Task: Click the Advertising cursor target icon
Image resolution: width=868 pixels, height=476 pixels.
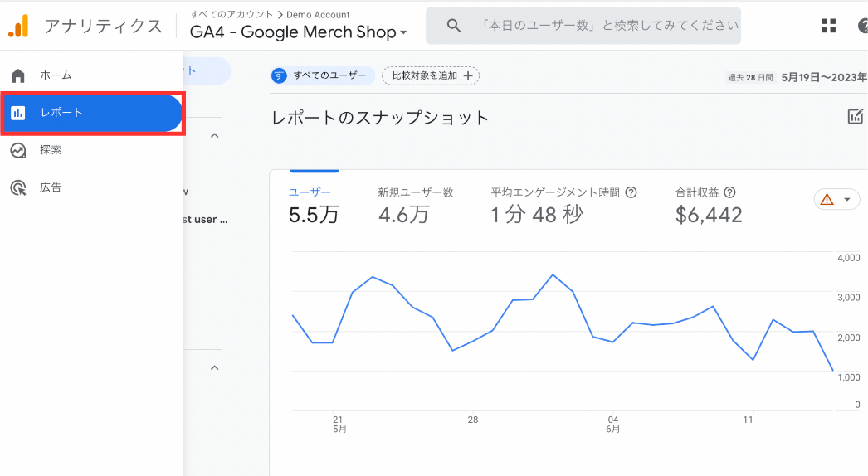Action: [18, 188]
